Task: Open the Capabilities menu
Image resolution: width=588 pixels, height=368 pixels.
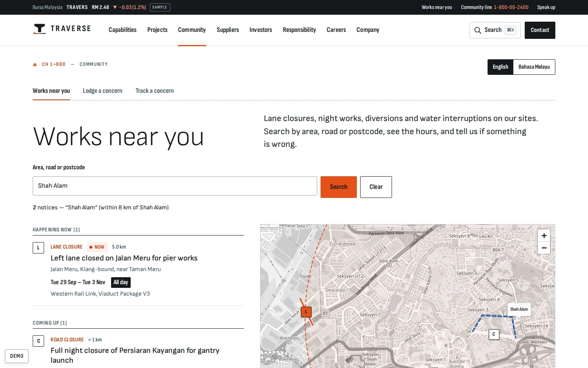Action: pyautogui.click(x=122, y=30)
